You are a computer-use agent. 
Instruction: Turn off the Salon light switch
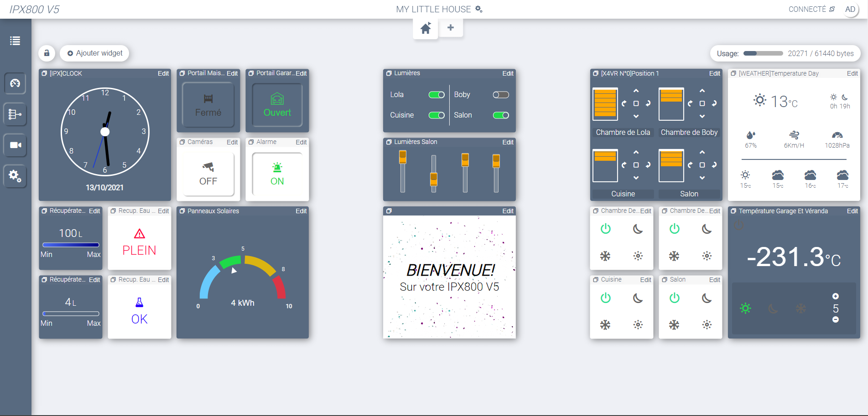pos(500,115)
